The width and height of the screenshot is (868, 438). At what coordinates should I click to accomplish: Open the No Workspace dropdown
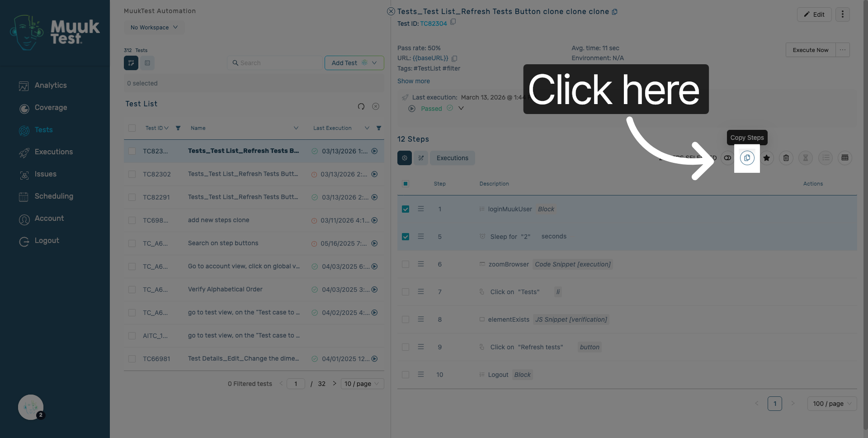[154, 28]
